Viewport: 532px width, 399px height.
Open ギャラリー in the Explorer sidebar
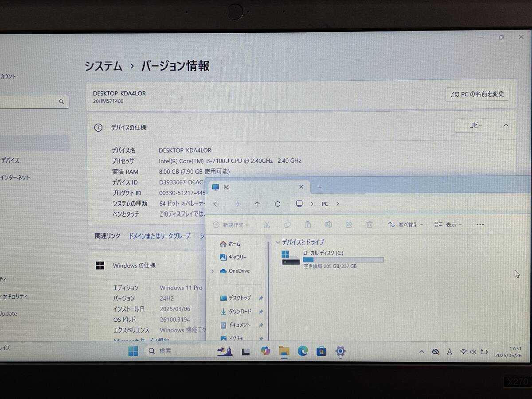click(x=233, y=257)
